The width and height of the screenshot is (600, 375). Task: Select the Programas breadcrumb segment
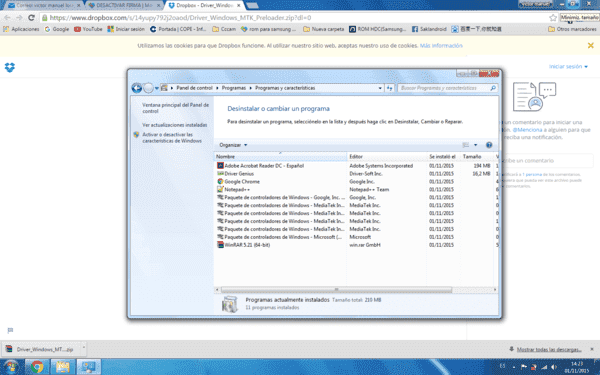234,88
